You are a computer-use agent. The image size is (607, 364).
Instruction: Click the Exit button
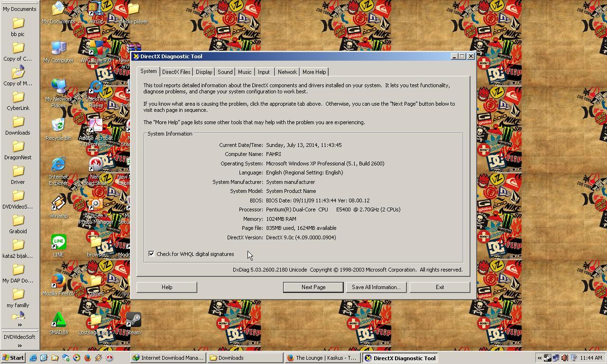[x=440, y=287]
